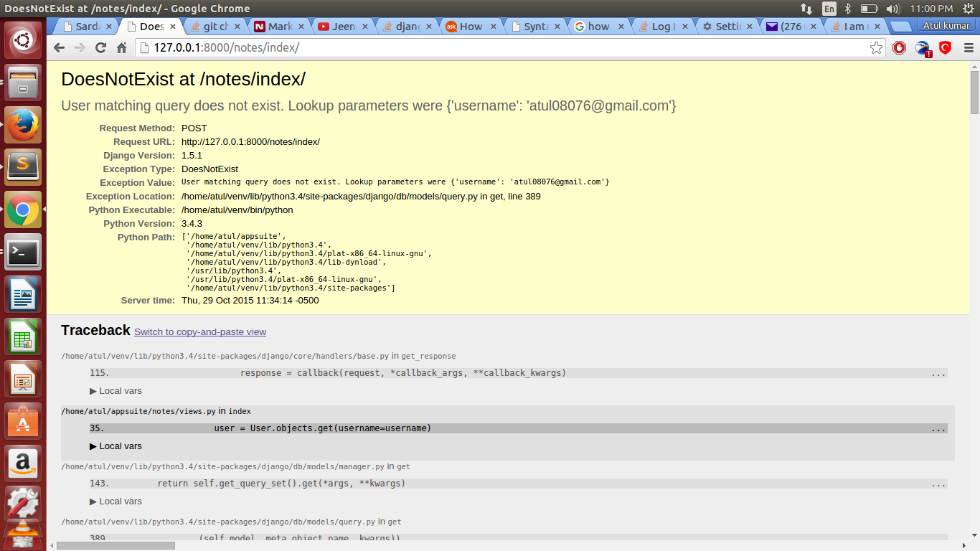
Task: Expand code context ellipsis on line 115
Action: [938, 373]
